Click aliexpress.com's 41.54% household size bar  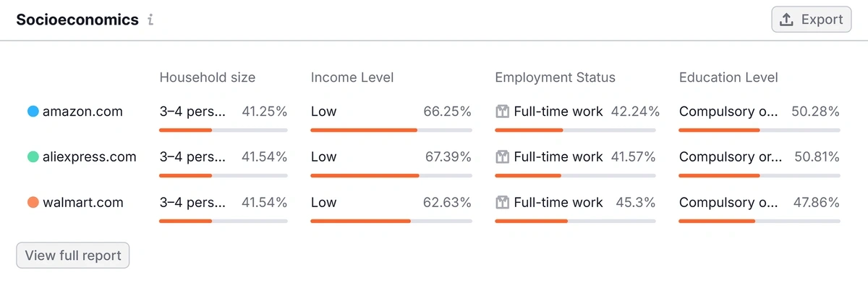tap(224, 175)
